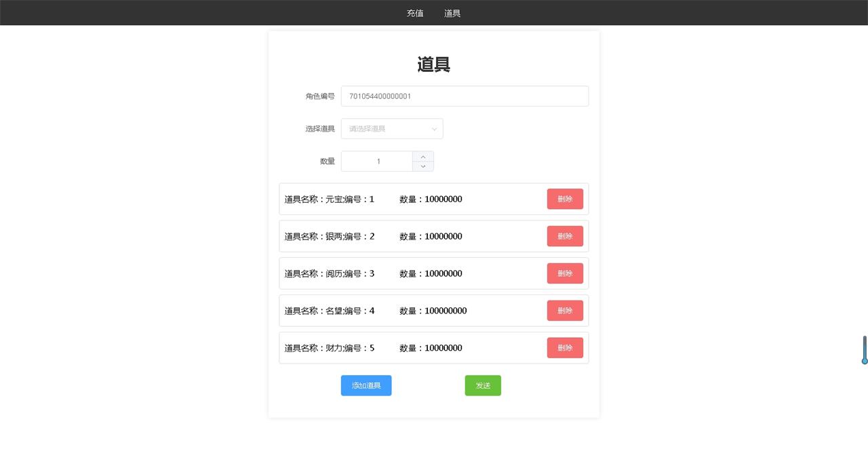The width and height of the screenshot is (868, 462).
Task: Remove the 阅历 item entry
Action: [565, 273]
